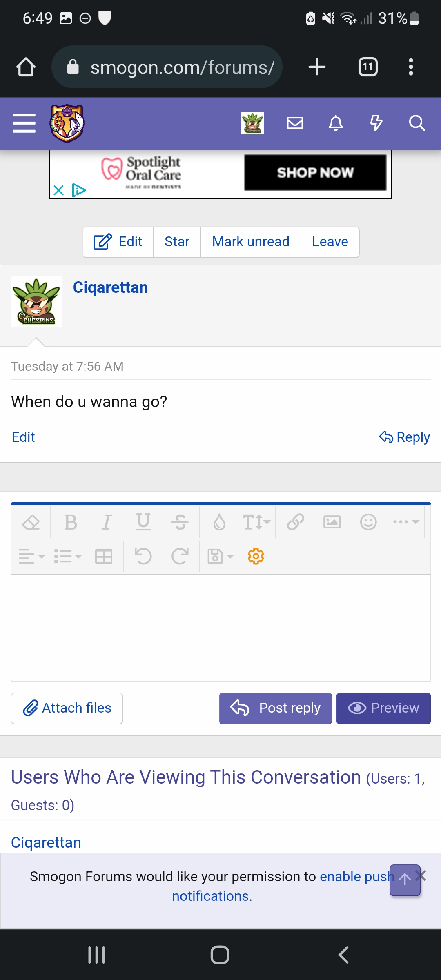Open the What's New lightning icon

tap(376, 123)
